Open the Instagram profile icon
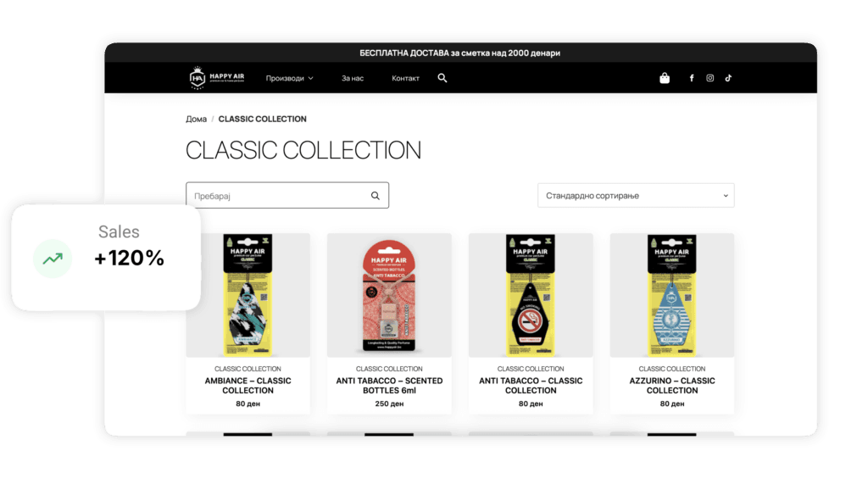The height and width of the screenshot is (479, 868). point(709,78)
